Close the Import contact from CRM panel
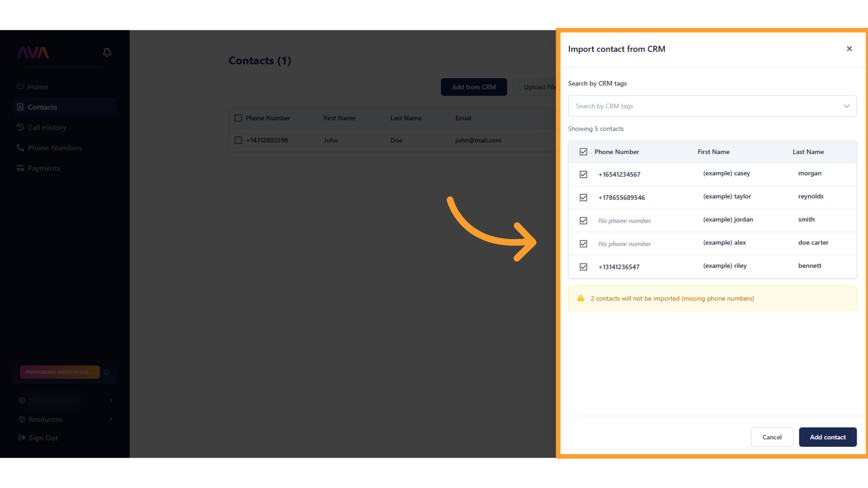The width and height of the screenshot is (868, 488). click(x=849, y=49)
